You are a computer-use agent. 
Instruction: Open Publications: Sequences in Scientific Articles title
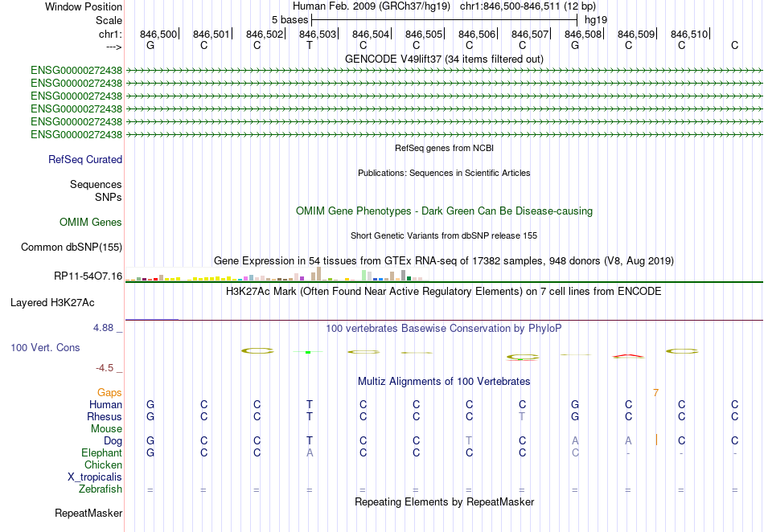(x=444, y=173)
